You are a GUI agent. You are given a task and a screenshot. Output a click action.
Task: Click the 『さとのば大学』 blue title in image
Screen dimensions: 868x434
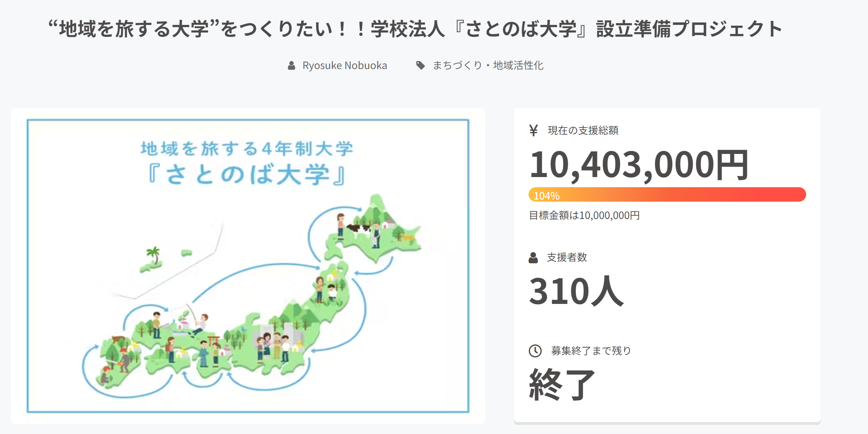[247, 175]
